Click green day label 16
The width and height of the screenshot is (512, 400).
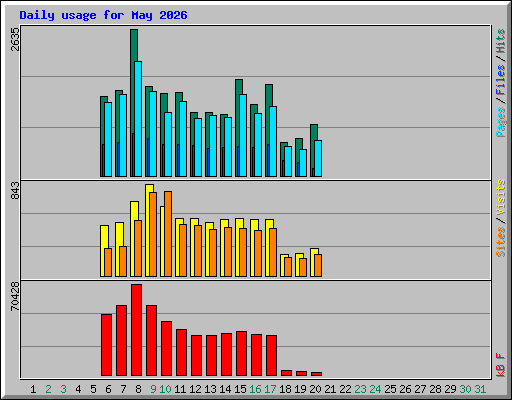[x=255, y=389]
